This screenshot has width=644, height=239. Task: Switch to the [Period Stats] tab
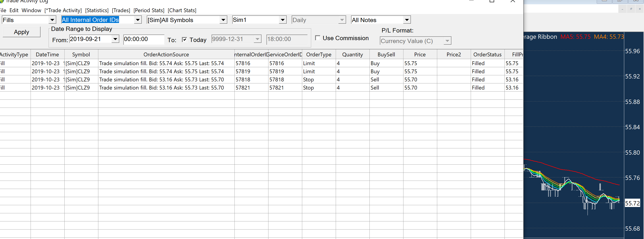(149, 10)
